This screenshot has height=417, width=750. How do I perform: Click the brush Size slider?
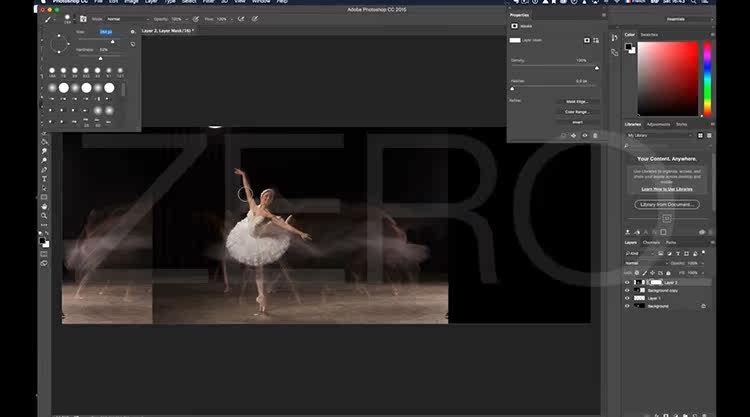tap(97, 41)
